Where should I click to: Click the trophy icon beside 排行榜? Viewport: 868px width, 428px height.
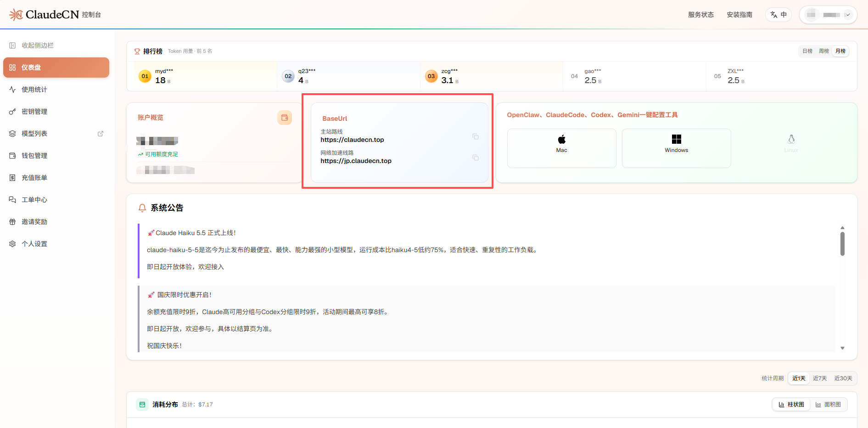pyautogui.click(x=137, y=51)
